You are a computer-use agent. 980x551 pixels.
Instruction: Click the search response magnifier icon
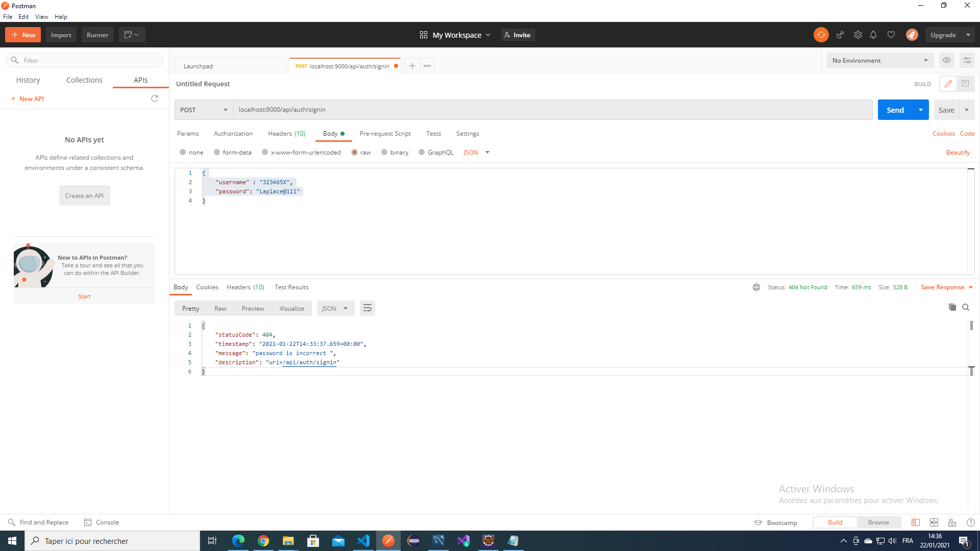pyautogui.click(x=966, y=307)
